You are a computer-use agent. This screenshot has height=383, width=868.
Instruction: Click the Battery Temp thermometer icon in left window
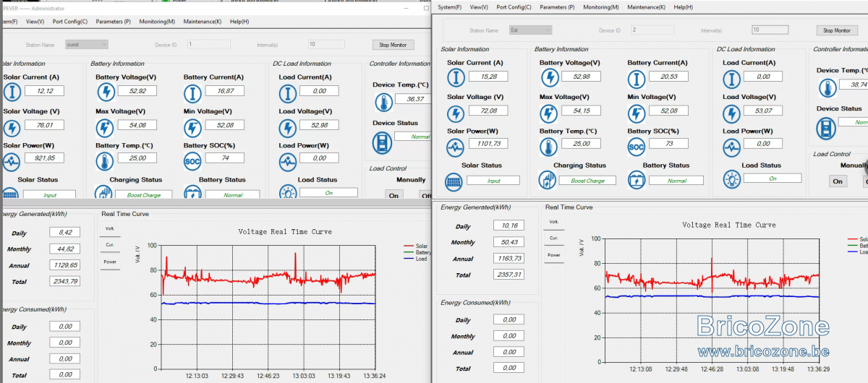pyautogui.click(x=105, y=161)
